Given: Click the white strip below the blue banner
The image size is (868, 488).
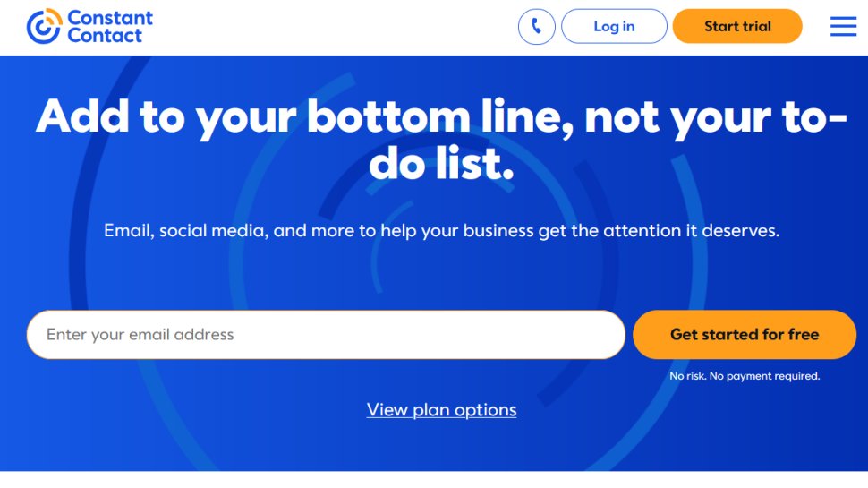Looking at the screenshot, I should coord(434,479).
